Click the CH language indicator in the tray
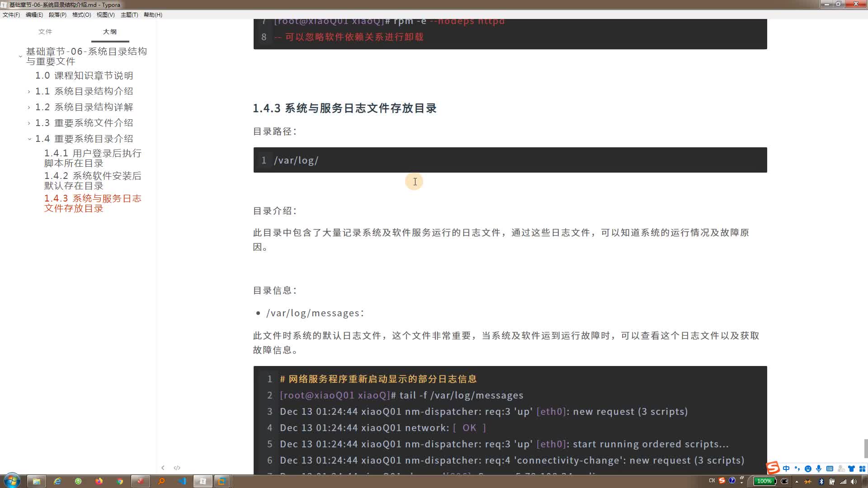The image size is (868, 488). click(x=712, y=481)
